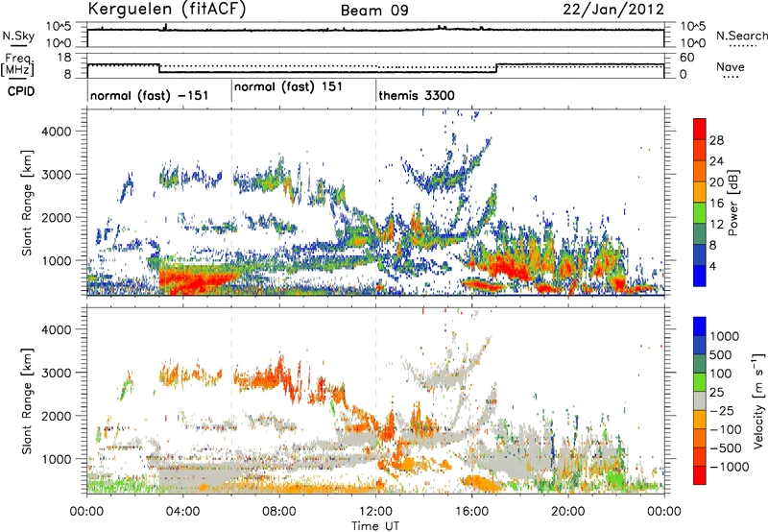Image resolution: width=768 pixels, height=532 pixels.
Task: Click the "20:00" time axis tick label
Action: [x=567, y=512]
